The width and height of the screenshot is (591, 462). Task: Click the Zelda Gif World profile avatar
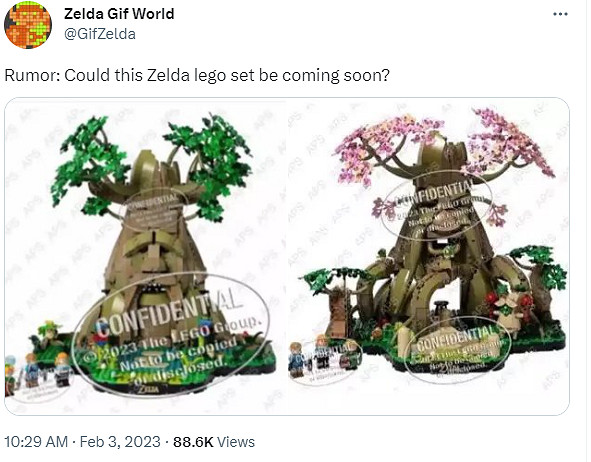(x=28, y=25)
